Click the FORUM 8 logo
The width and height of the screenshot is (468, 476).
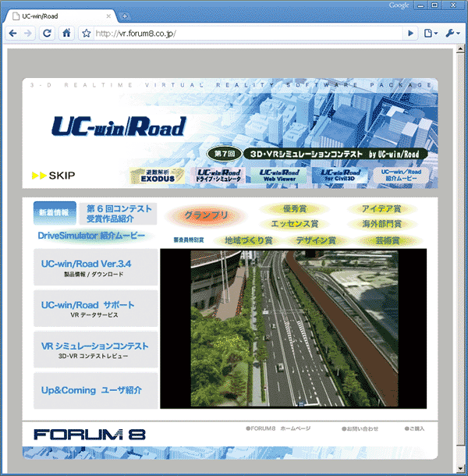tap(90, 435)
